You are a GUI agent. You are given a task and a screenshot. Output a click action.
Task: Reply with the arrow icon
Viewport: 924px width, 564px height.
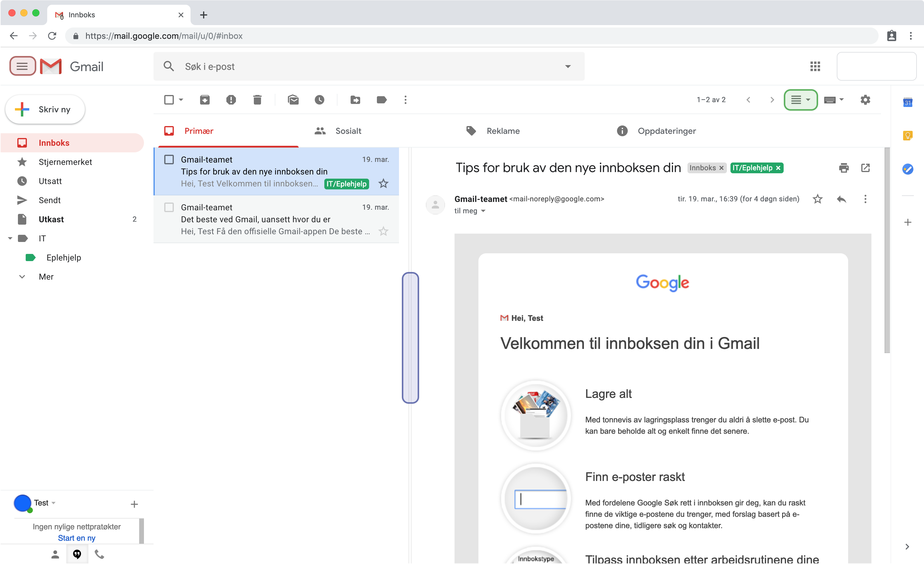coord(842,199)
